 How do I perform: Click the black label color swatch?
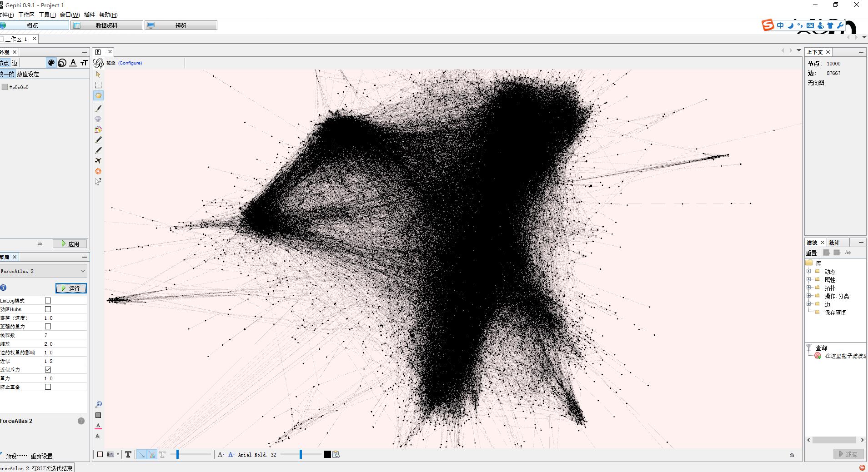tap(327, 454)
